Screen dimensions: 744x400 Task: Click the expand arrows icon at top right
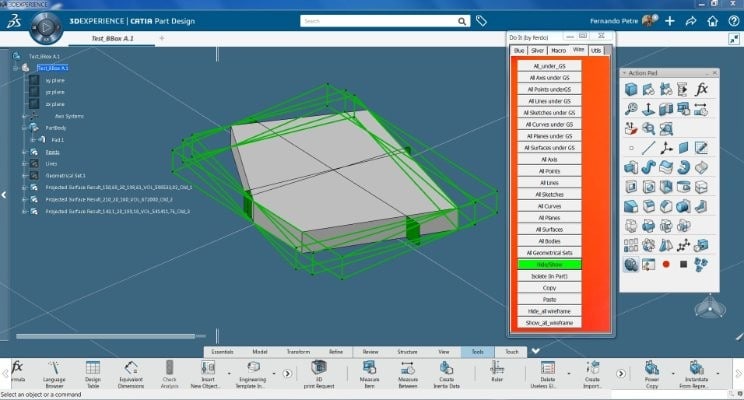734,39
